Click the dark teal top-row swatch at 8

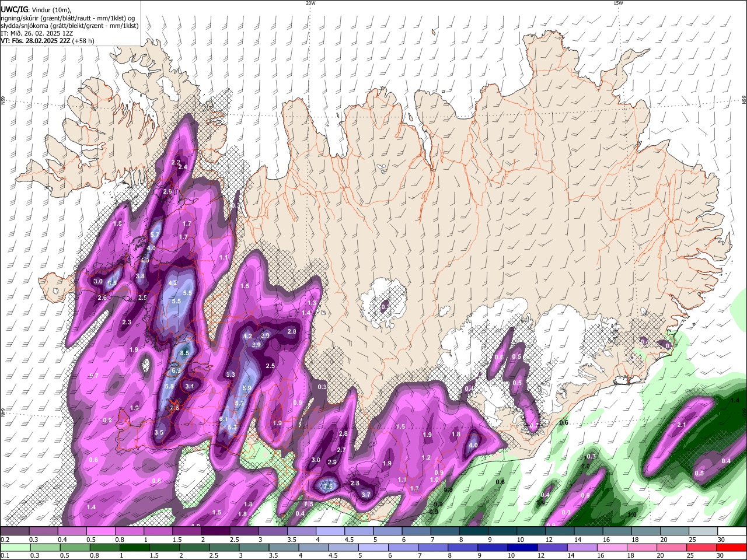click(x=474, y=531)
